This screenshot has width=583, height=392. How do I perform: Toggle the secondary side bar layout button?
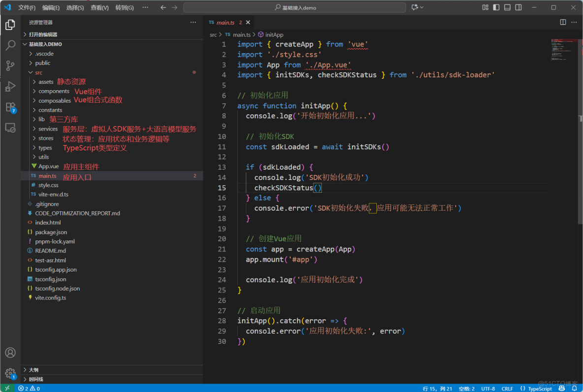pyautogui.click(x=518, y=7)
